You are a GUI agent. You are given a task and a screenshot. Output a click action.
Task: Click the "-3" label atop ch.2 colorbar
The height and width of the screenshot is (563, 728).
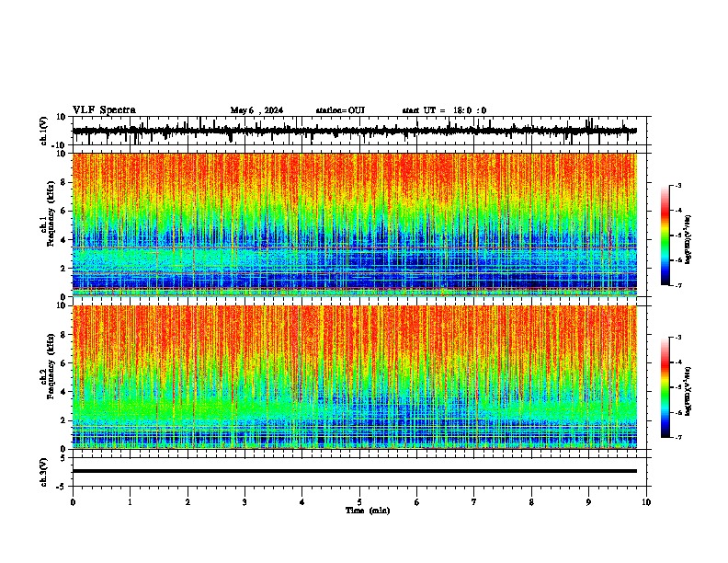678,338
